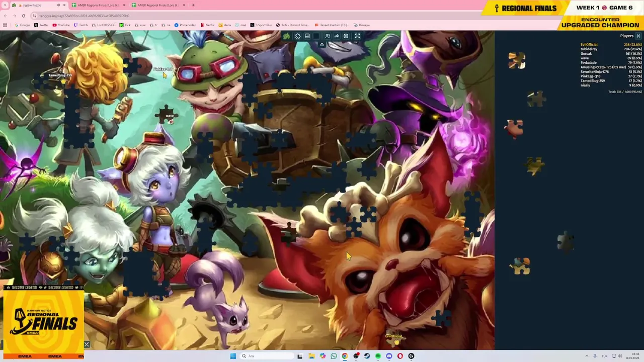Open the Google bookmark

click(23, 25)
